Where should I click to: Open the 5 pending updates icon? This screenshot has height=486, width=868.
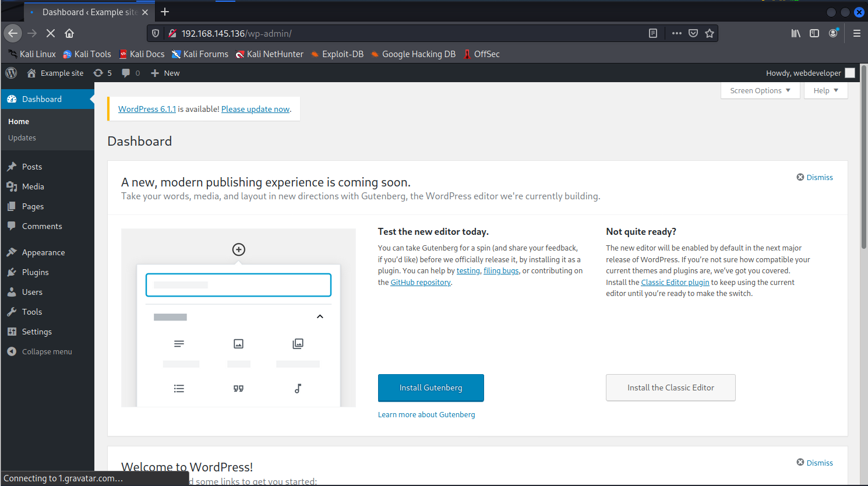[x=103, y=73]
